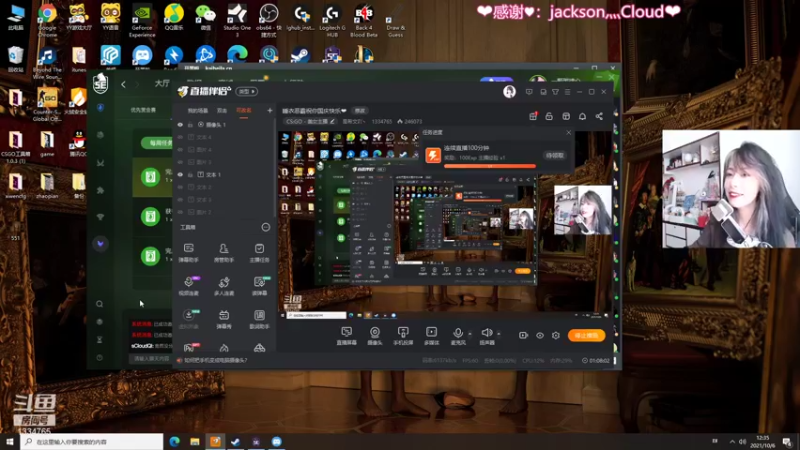
Task: Switch to the 我的场景 tab
Action: (197, 110)
